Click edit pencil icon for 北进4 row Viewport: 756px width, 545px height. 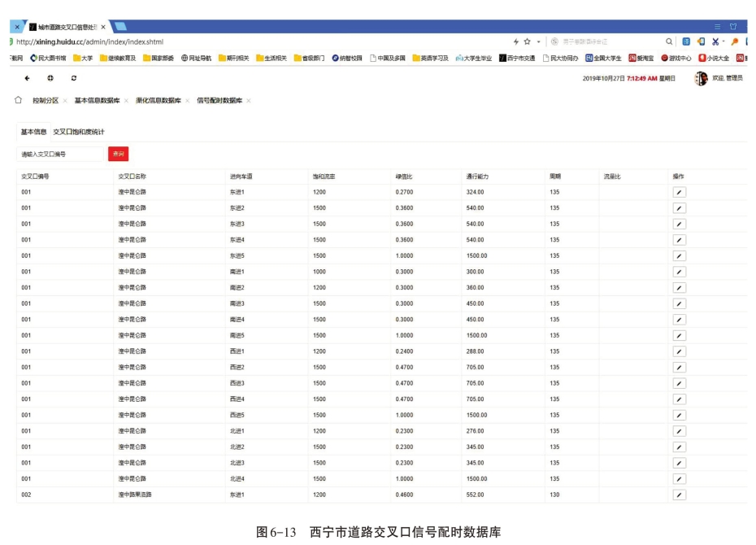(680, 478)
